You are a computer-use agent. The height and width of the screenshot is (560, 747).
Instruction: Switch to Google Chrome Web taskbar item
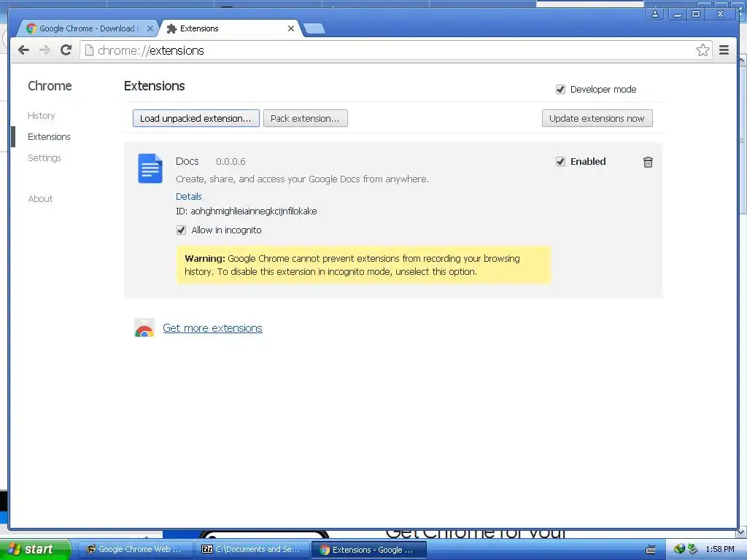134,549
